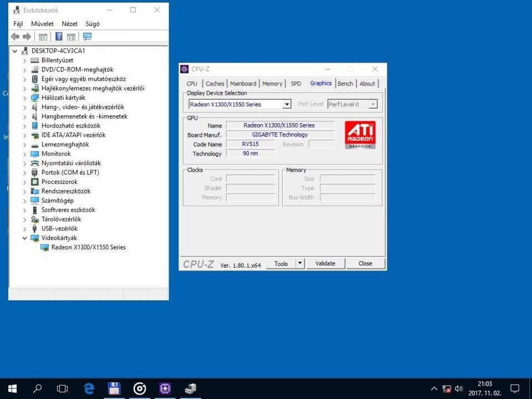532x399 pixels.
Task: Click the Validate button
Action: pos(325,263)
